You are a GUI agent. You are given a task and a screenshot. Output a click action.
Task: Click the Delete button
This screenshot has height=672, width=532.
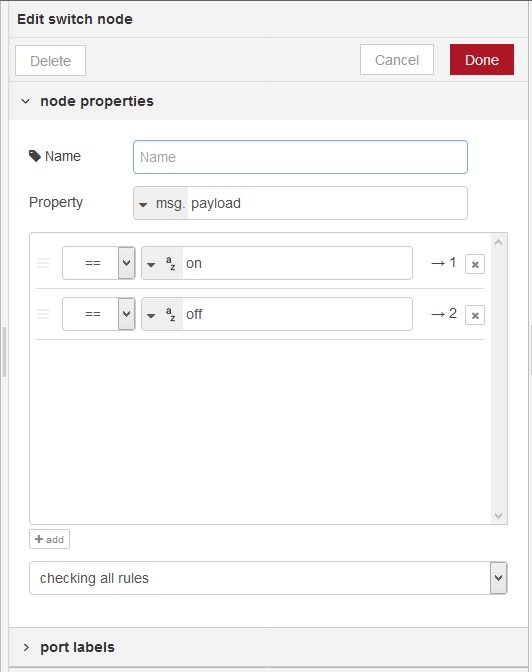(51, 60)
